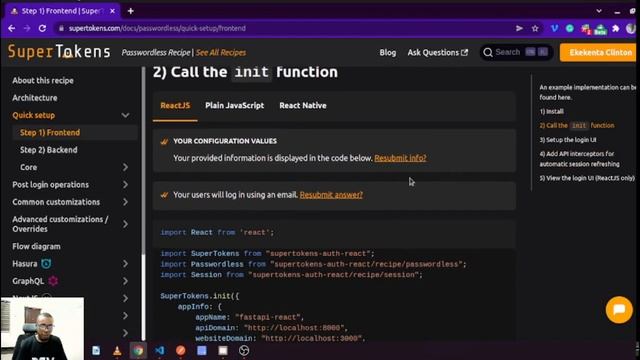Click the GraphQL logo icon in sidebar

pos(53,281)
